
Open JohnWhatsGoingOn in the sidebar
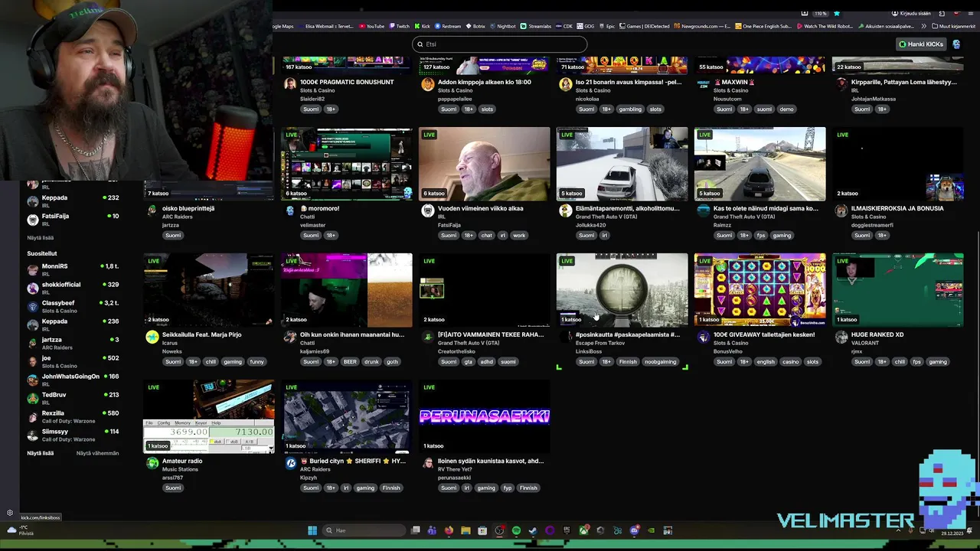click(73, 380)
